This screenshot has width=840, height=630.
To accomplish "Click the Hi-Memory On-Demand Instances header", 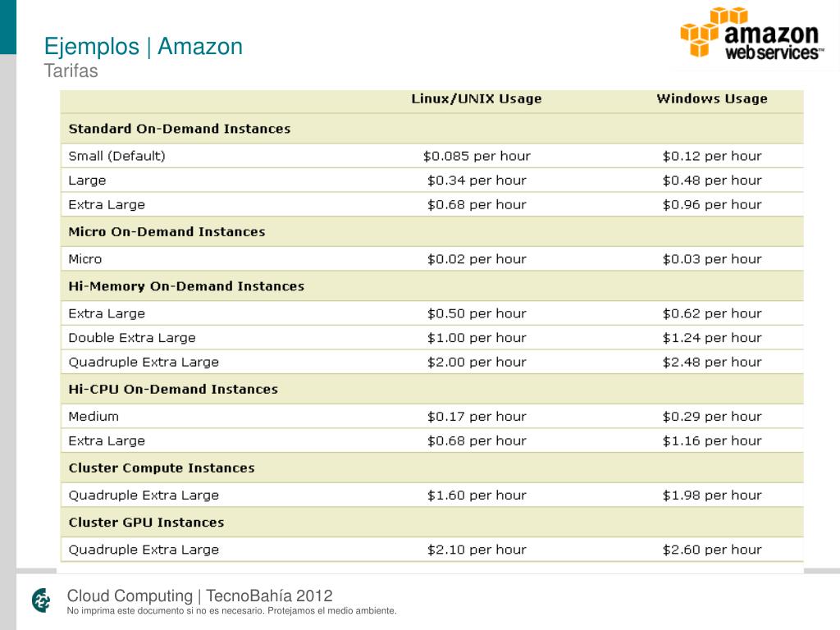I will coord(186,286).
